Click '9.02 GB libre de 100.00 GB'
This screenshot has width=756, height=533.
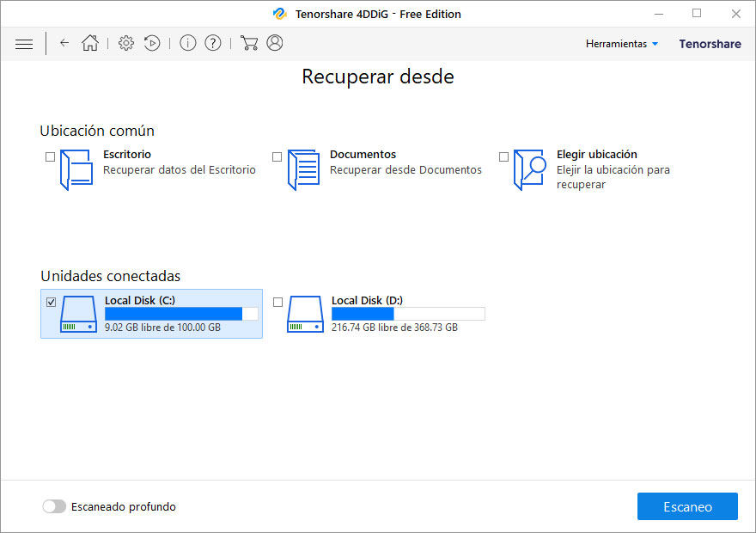(x=162, y=328)
